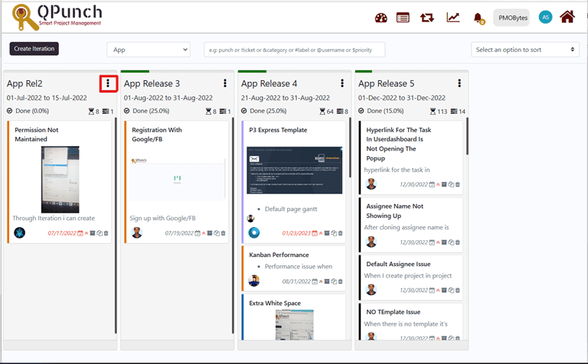Click the Create Iteration button
This screenshot has height=364, width=588.
[34, 49]
